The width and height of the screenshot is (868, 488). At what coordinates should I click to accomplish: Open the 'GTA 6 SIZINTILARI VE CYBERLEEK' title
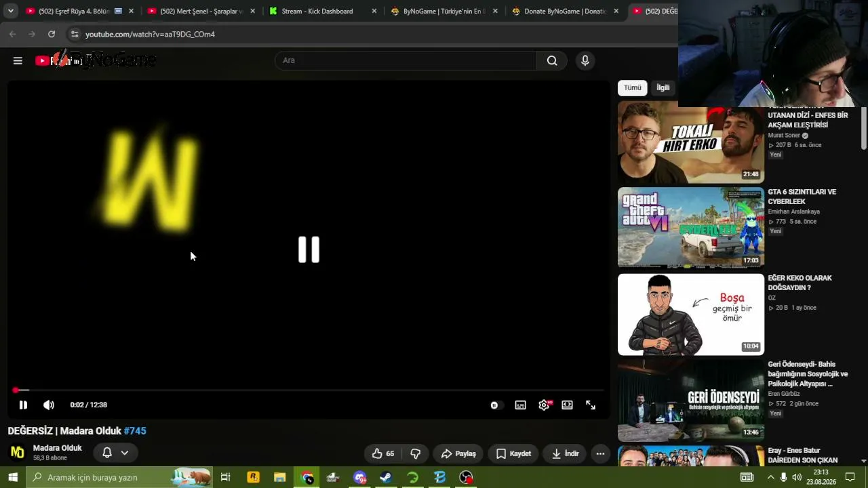802,197
